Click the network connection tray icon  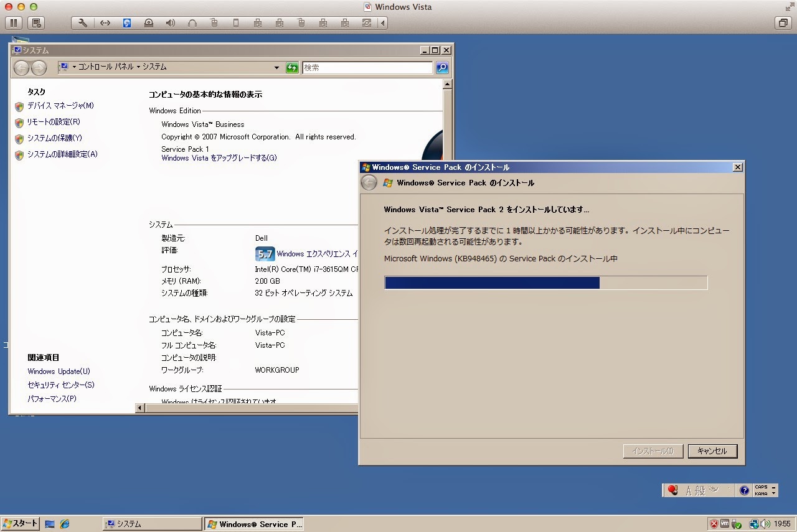753,524
